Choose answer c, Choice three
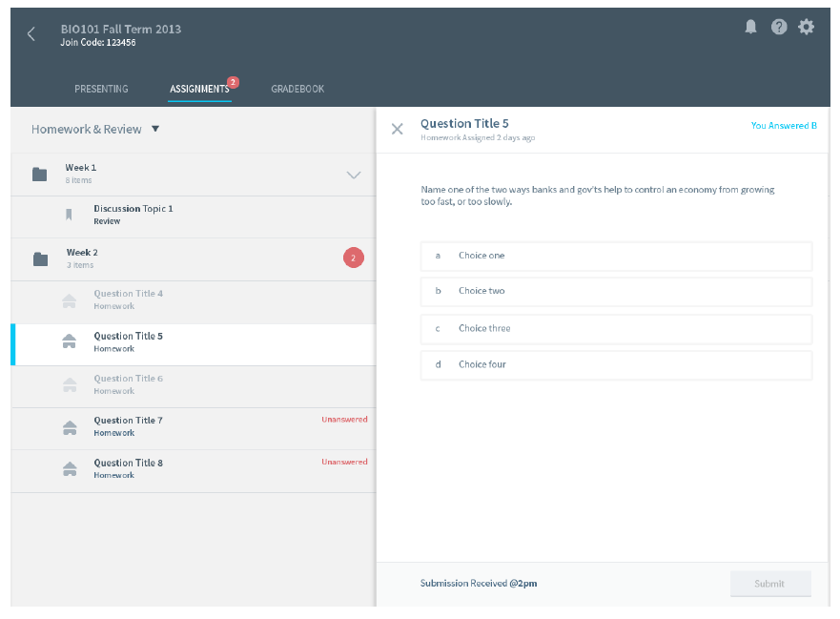Image resolution: width=840 pixels, height=619 pixels. (x=616, y=328)
